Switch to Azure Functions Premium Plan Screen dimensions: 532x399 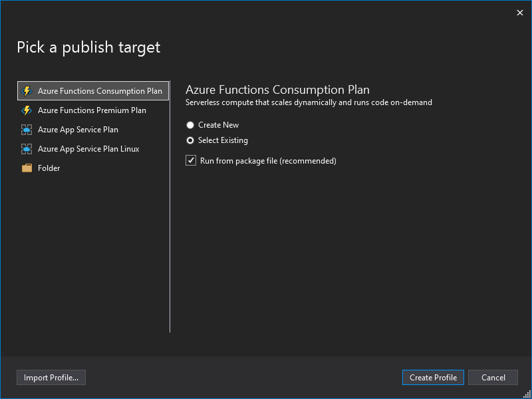92,110
